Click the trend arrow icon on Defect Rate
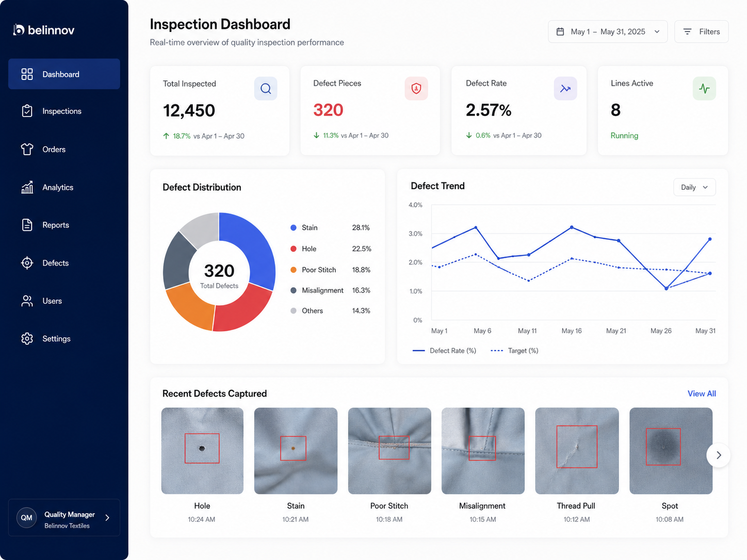The width and height of the screenshot is (747, 560). (x=565, y=89)
